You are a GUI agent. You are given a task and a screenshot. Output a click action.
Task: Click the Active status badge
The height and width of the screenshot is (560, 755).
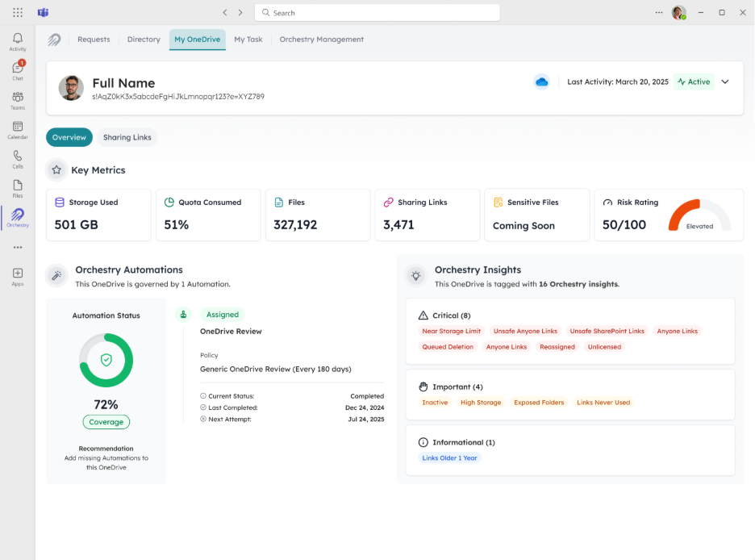(x=694, y=81)
